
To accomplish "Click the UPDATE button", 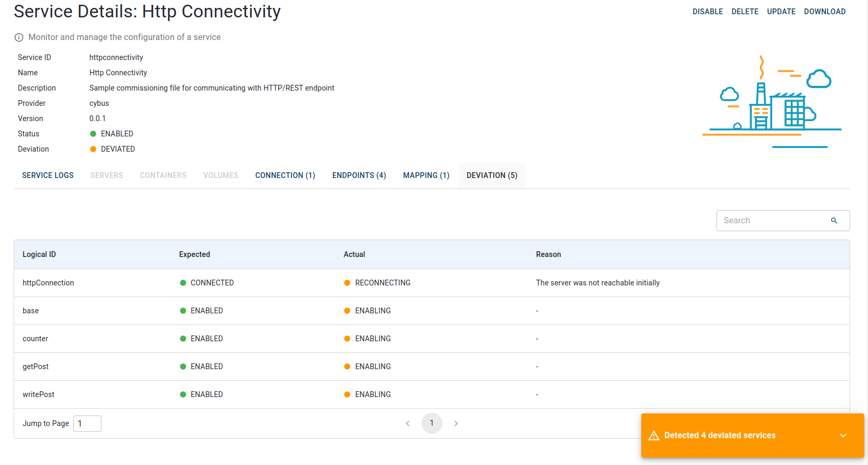I will click(x=781, y=12).
